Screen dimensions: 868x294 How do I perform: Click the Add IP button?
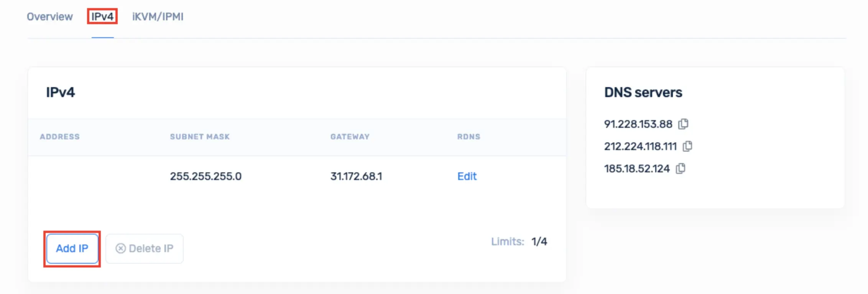[x=72, y=249]
